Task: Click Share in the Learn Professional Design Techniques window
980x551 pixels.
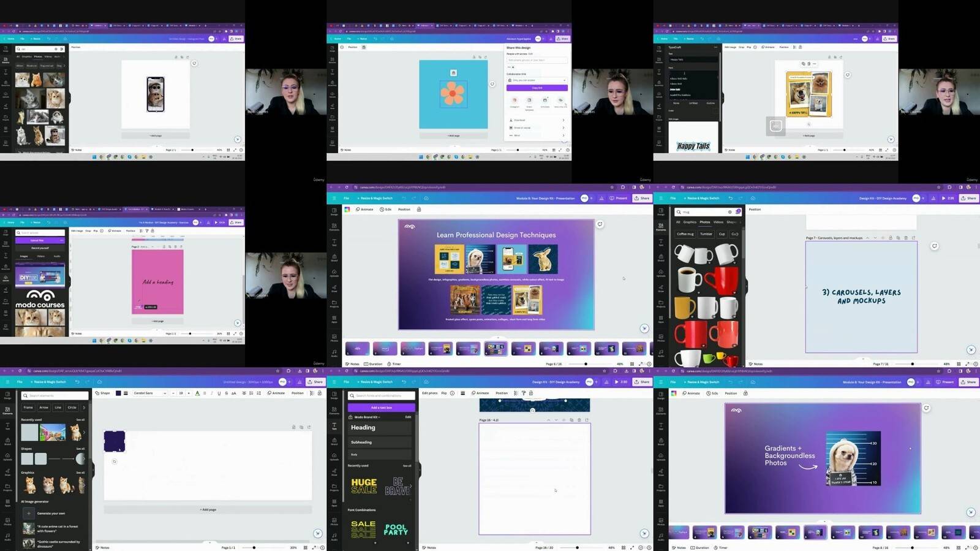Action: click(642, 198)
